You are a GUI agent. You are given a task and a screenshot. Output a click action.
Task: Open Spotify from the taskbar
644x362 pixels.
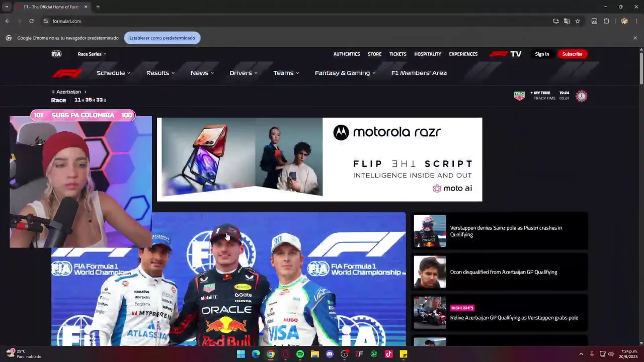coord(300,354)
